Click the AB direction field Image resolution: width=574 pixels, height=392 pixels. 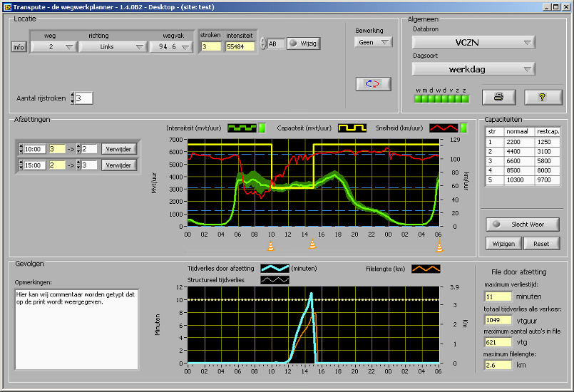[x=275, y=44]
